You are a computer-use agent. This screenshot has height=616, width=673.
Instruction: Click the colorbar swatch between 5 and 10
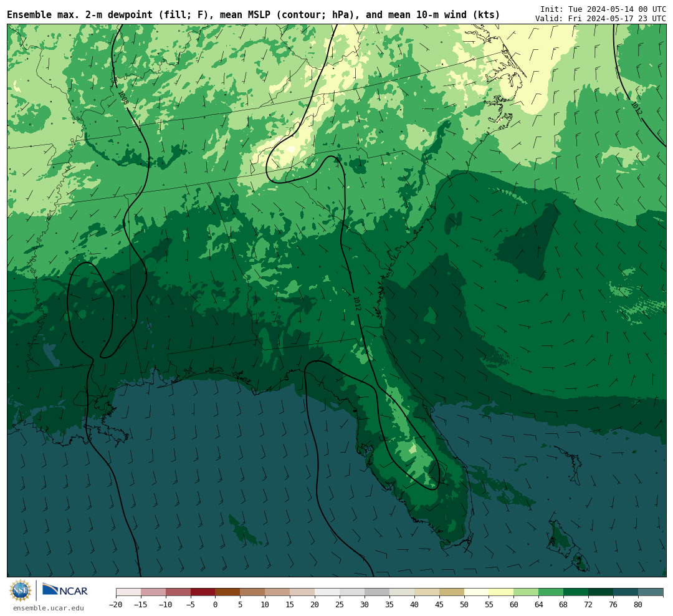(253, 592)
